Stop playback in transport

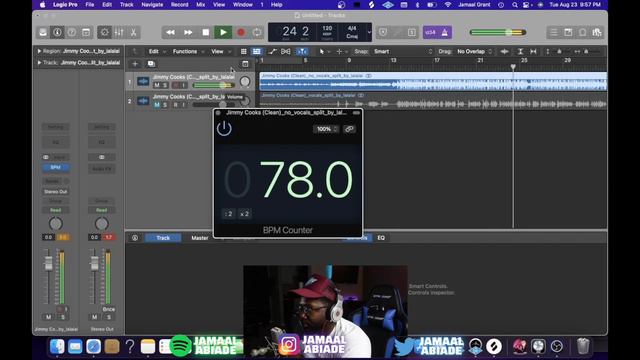point(206,32)
